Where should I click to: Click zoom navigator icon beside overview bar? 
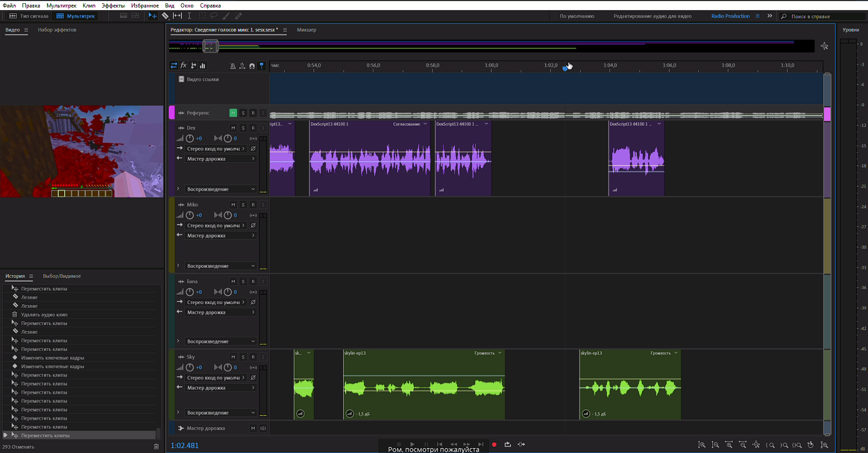(x=825, y=46)
